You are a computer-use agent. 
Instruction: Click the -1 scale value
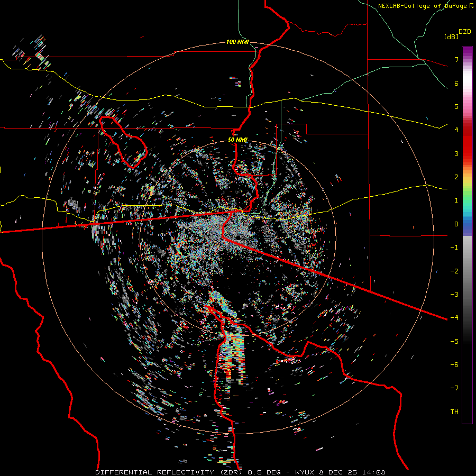coord(454,248)
